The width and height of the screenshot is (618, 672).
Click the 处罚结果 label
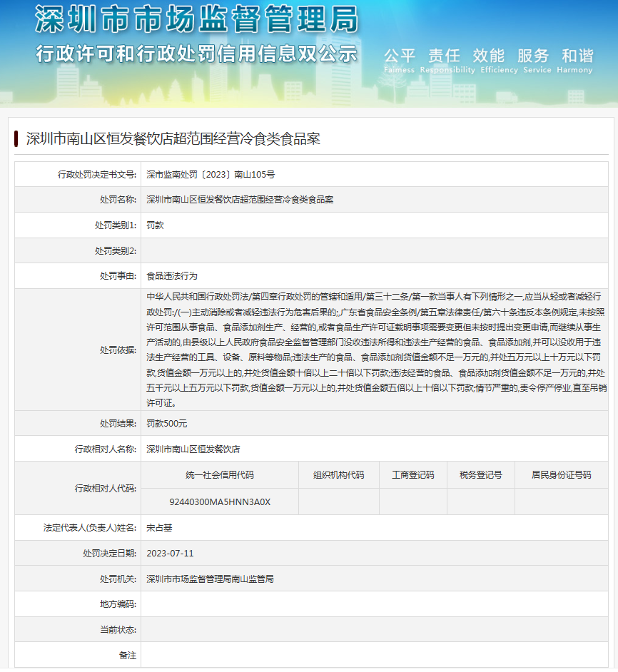(x=118, y=424)
